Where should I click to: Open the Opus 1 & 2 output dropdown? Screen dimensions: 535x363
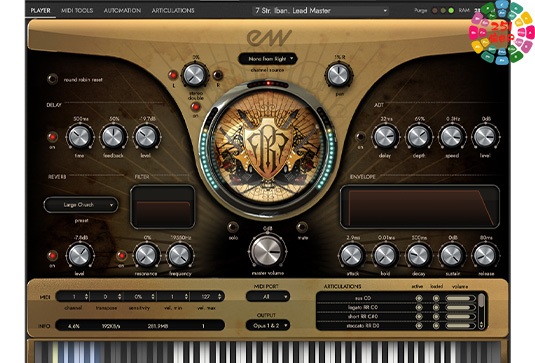click(x=268, y=325)
